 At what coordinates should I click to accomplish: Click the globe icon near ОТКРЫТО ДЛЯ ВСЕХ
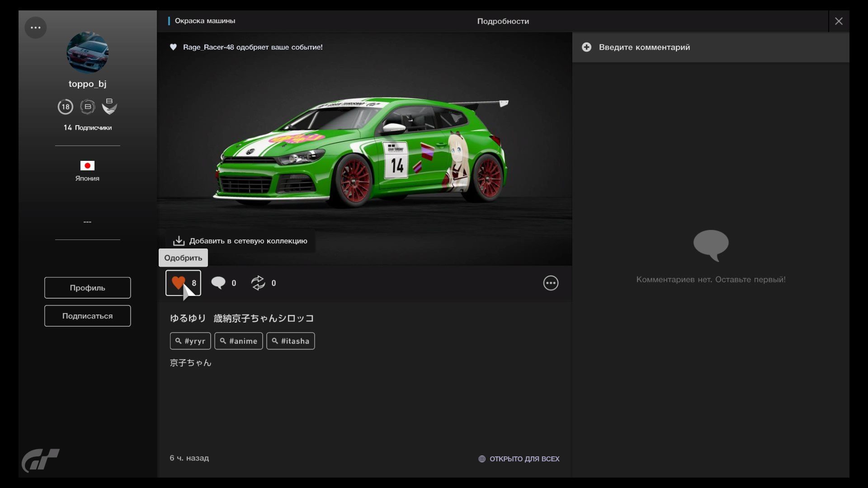[482, 459]
